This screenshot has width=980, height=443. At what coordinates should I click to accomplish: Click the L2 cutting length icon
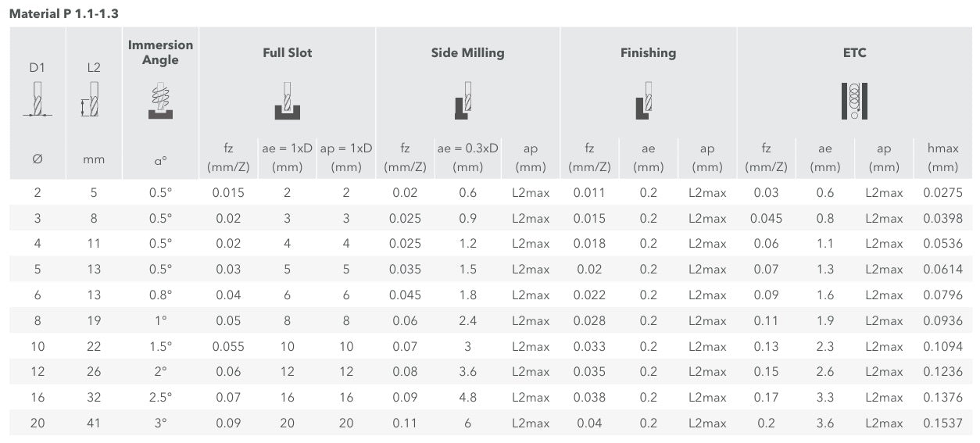tap(91, 99)
